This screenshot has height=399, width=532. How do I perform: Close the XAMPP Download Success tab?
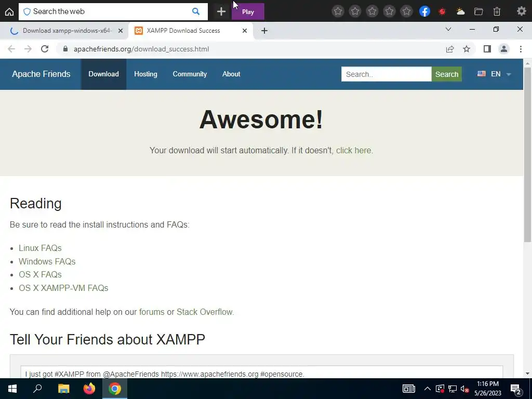pos(245,31)
